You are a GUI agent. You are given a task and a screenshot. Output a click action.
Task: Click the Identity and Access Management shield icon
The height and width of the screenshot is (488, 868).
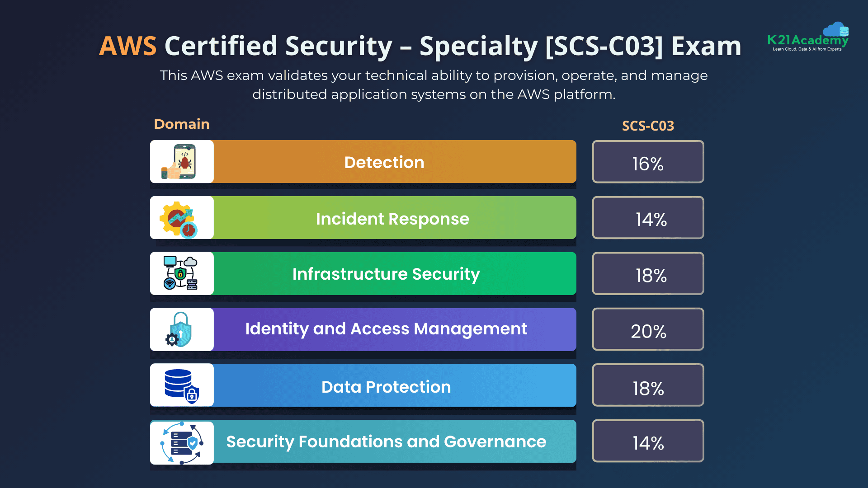tap(180, 330)
